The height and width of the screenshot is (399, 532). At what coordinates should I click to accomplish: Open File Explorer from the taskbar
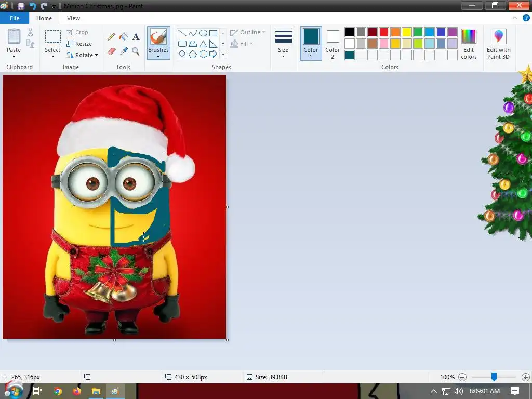click(96, 391)
